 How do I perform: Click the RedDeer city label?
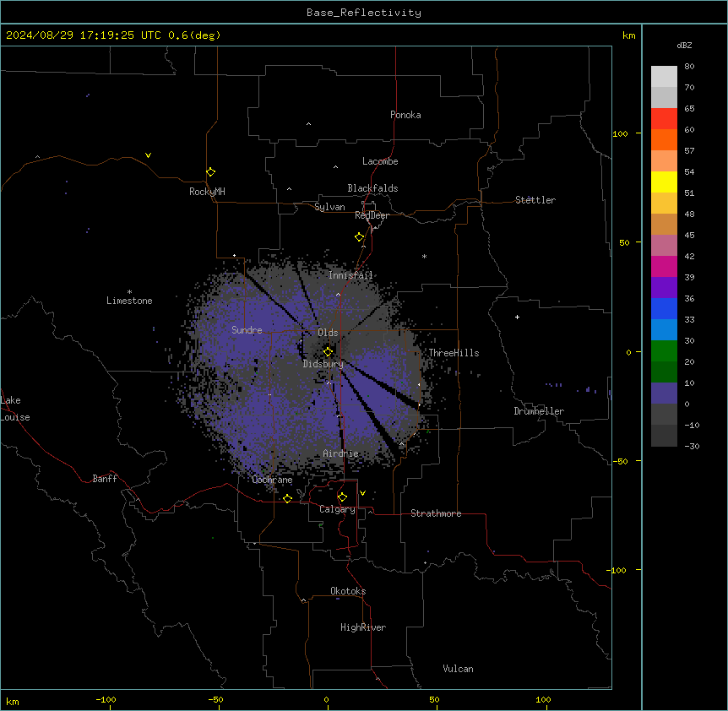click(x=372, y=215)
